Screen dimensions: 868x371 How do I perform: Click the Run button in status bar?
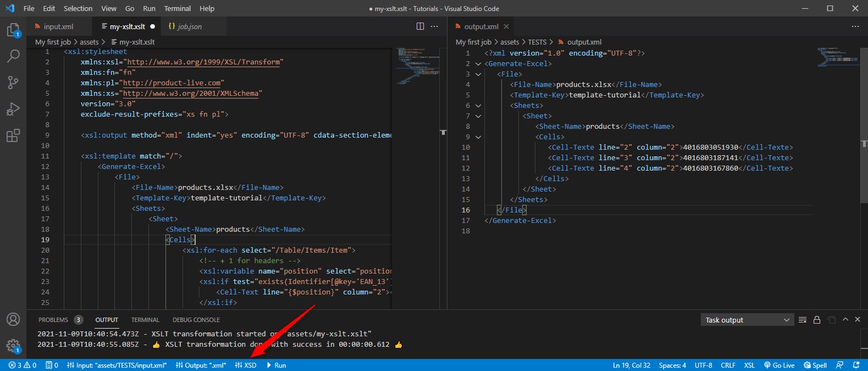(x=277, y=365)
